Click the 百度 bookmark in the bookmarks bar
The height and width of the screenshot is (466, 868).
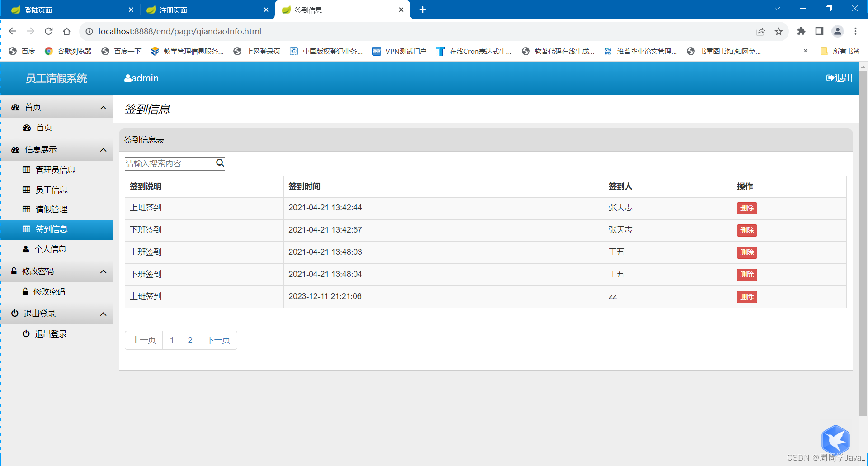22,51
